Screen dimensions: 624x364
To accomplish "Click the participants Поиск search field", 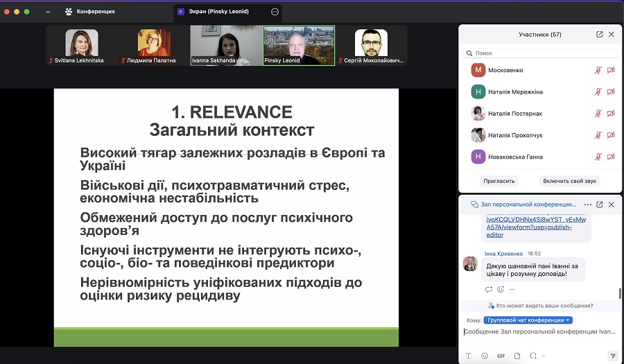I will pyautogui.click(x=541, y=53).
